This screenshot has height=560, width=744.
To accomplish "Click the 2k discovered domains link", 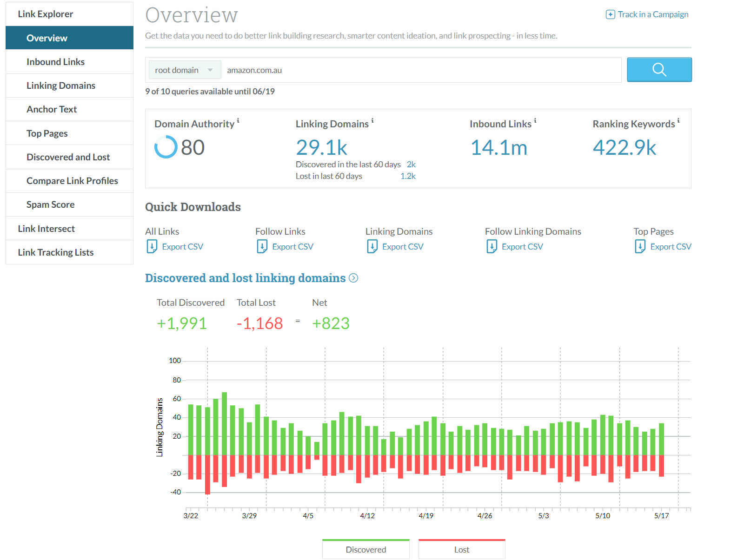I will [411, 165].
